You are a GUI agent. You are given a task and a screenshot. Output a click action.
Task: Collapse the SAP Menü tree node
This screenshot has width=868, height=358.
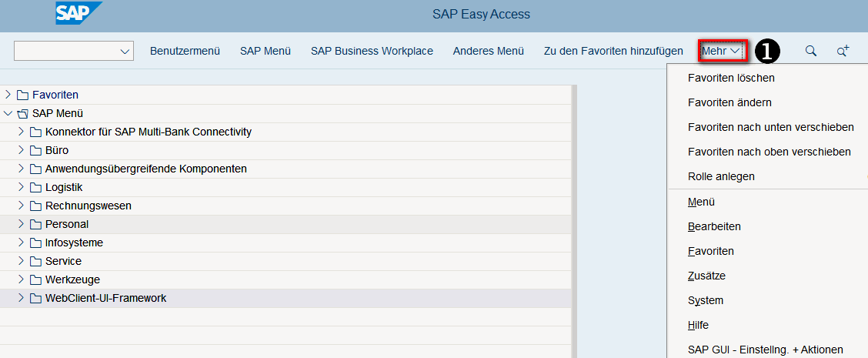click(x=8, y=113)
